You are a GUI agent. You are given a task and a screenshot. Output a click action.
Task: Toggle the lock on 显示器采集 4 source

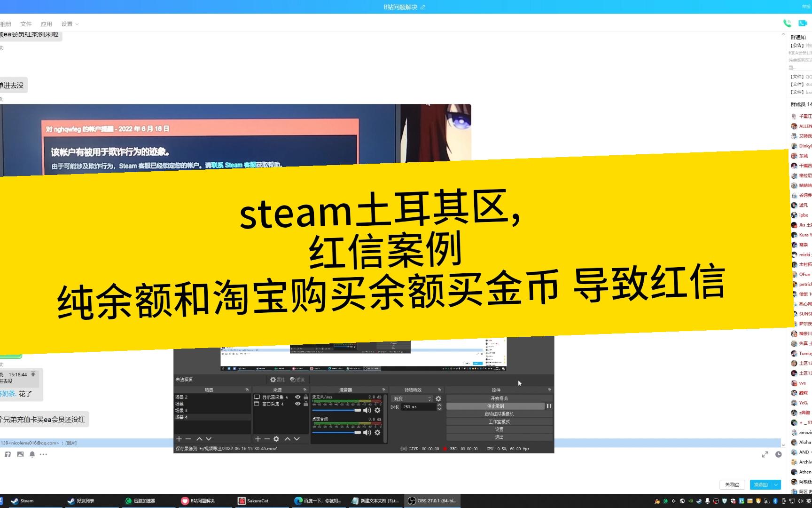point(306,397)
